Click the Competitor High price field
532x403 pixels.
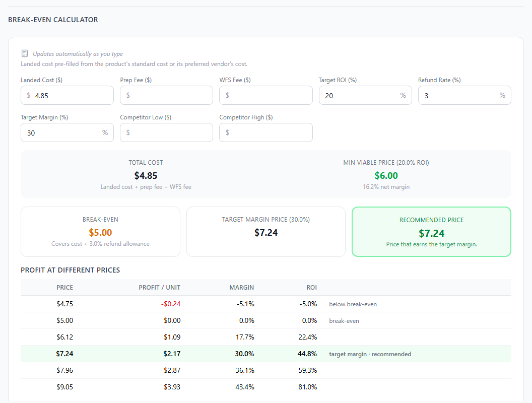[x=265, y=132]
